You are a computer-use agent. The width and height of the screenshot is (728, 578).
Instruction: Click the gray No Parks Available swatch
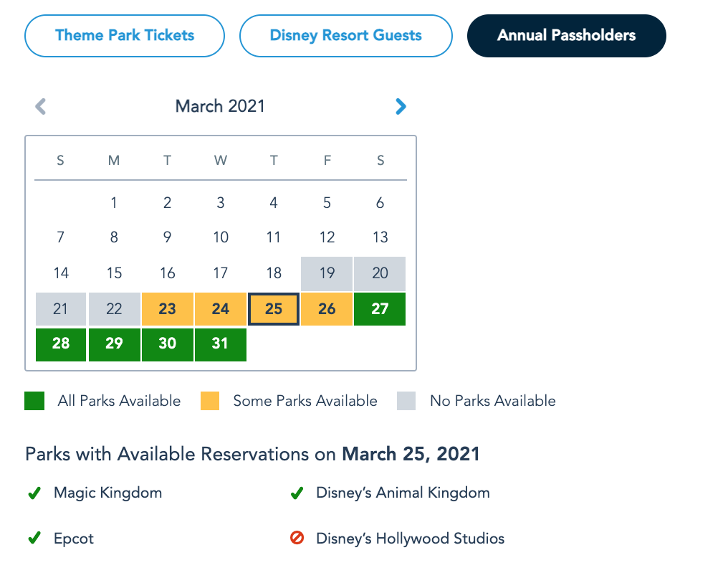[406, 401]
